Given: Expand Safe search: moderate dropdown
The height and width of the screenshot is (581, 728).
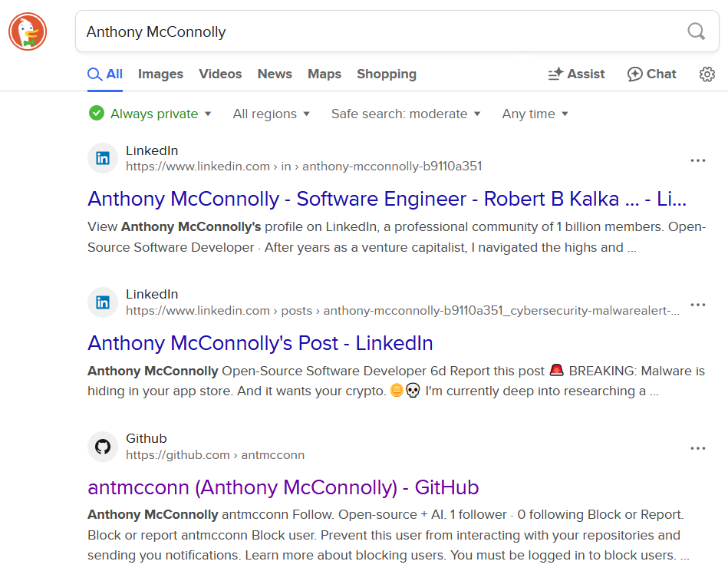Looking at the screenshot, I should coord(406,114).
